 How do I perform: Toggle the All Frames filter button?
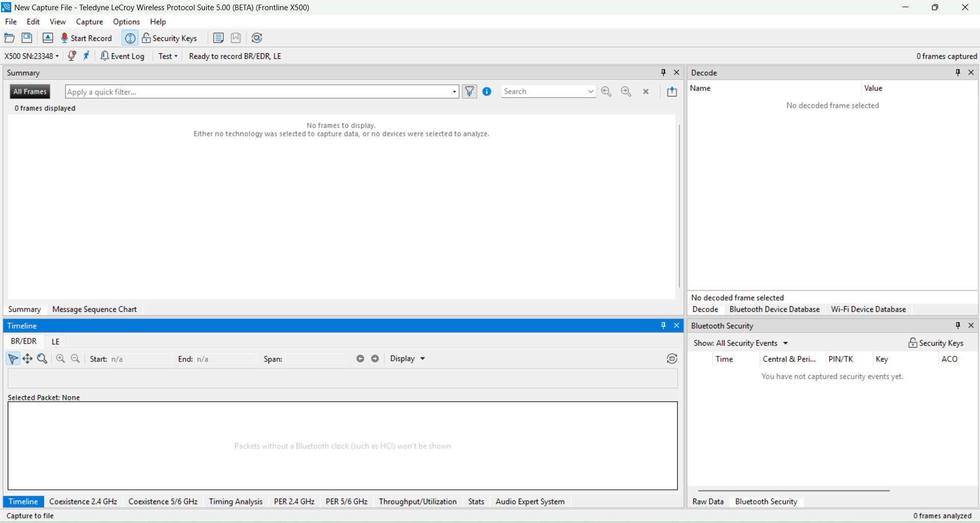(x=30, y=92)
